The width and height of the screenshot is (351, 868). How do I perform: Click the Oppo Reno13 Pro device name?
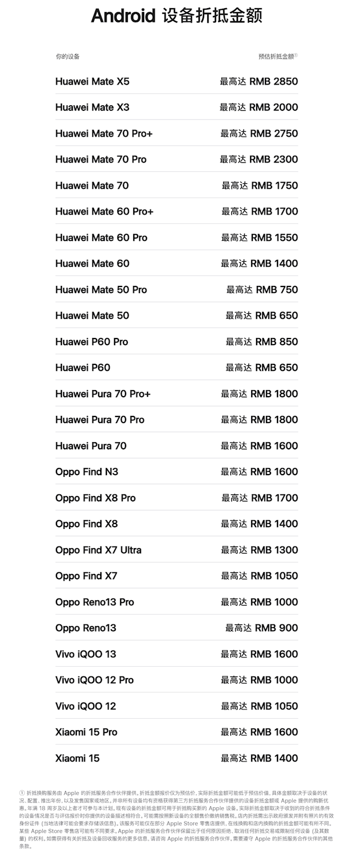(94, 602)
